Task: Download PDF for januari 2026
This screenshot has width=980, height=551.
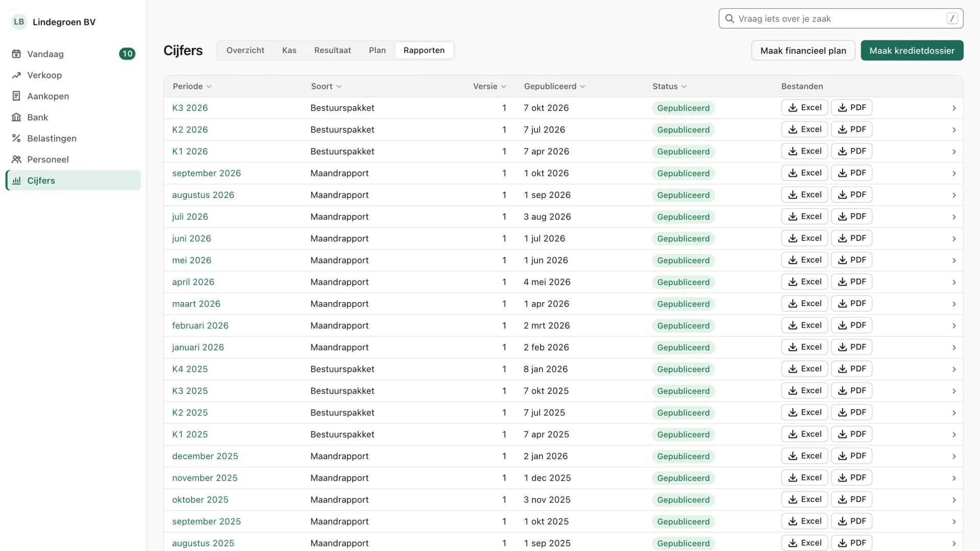Action: [851, 347]
